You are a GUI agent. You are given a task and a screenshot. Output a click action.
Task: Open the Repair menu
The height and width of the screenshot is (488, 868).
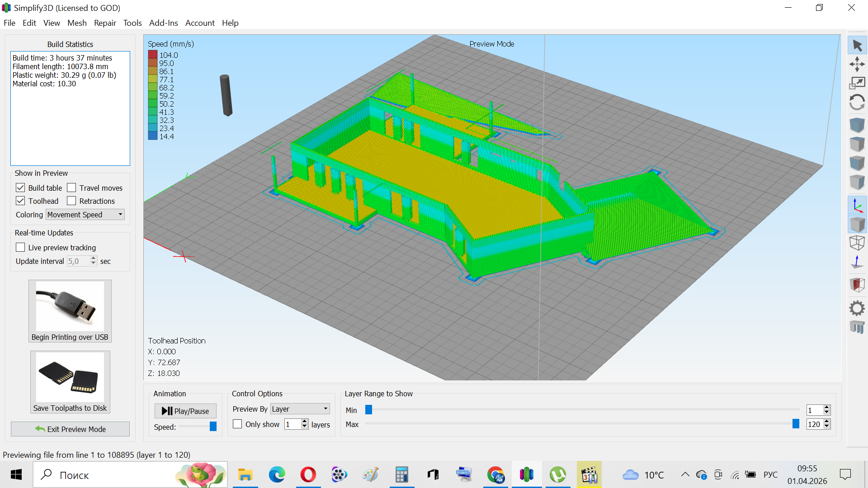105,23
